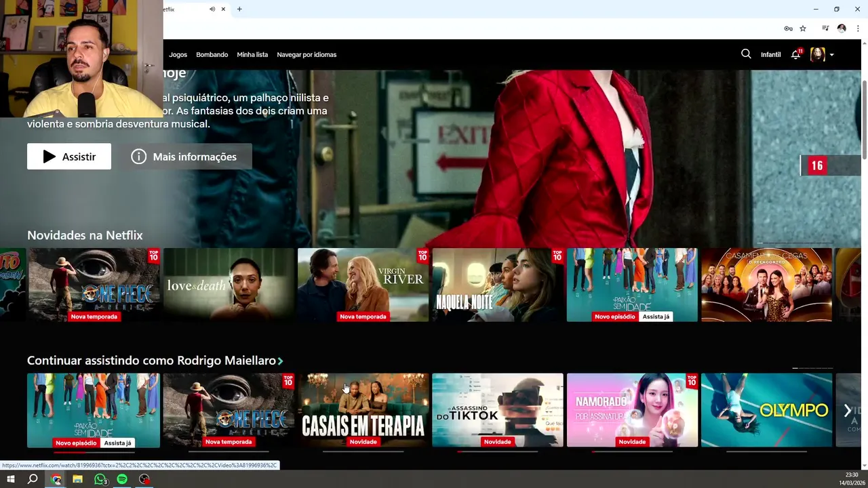Expand profile menu caret arrow

(831, 55)
